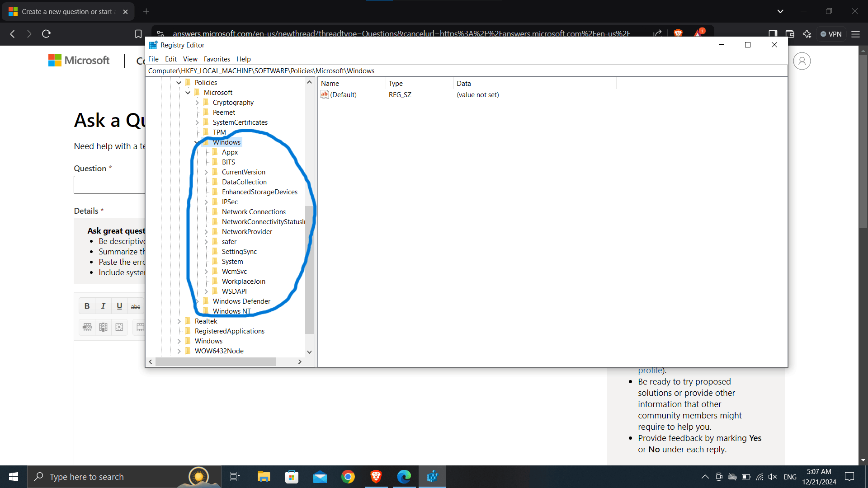Select the Network Connections key
The width and height of the screenshot is (868, 488).
point(254,212)
